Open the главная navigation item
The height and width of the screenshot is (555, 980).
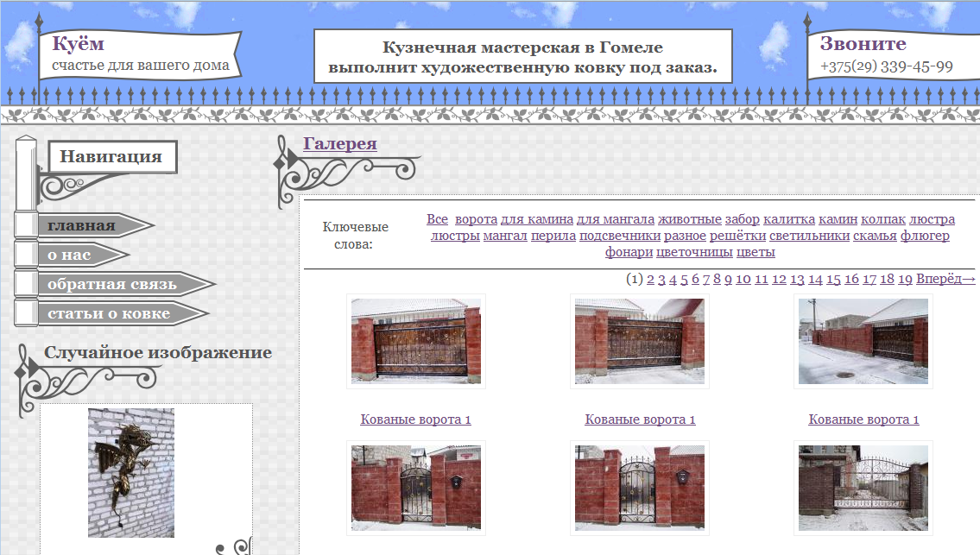(x=82, y=225)
